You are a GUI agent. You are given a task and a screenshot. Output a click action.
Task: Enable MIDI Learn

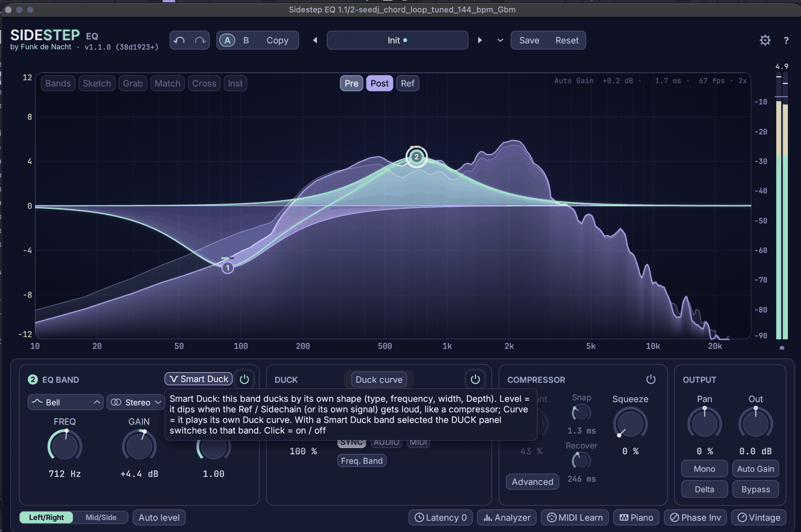tap(574, 517)
